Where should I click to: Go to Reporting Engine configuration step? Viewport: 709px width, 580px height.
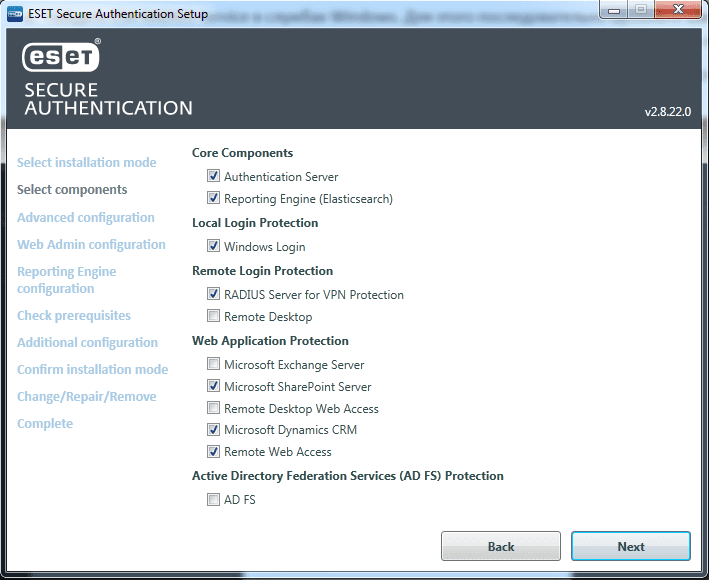[66, 280]
